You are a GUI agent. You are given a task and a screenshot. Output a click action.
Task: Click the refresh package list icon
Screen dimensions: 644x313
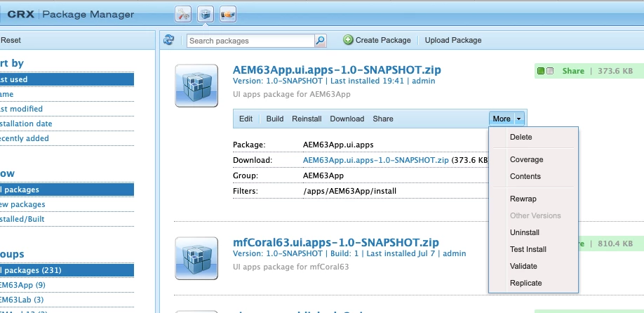169,40
